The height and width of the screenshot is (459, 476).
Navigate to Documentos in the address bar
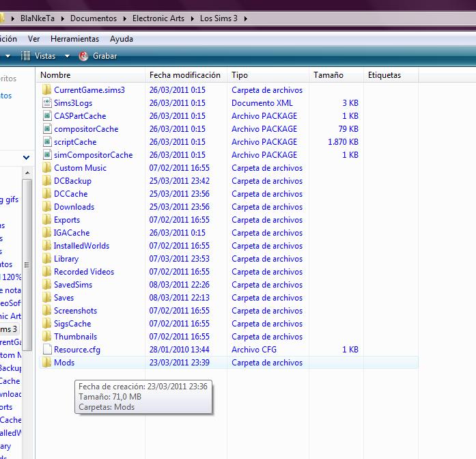[93, 18]
